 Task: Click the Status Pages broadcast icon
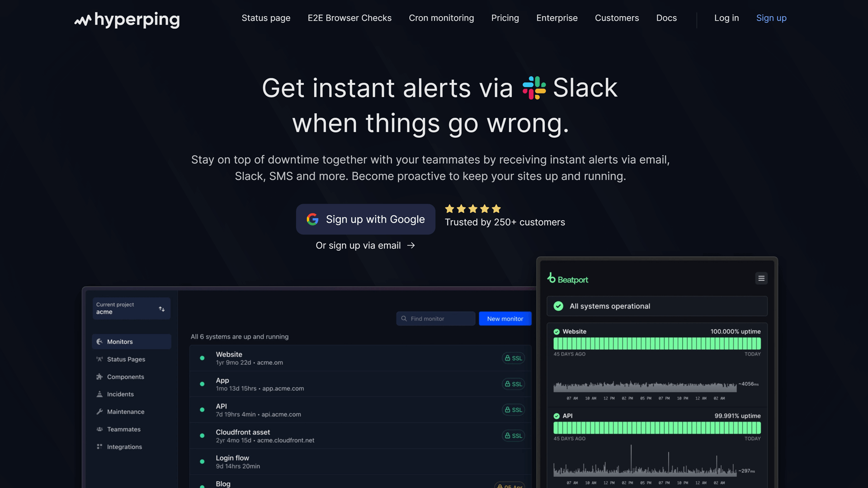pos(99,359)
